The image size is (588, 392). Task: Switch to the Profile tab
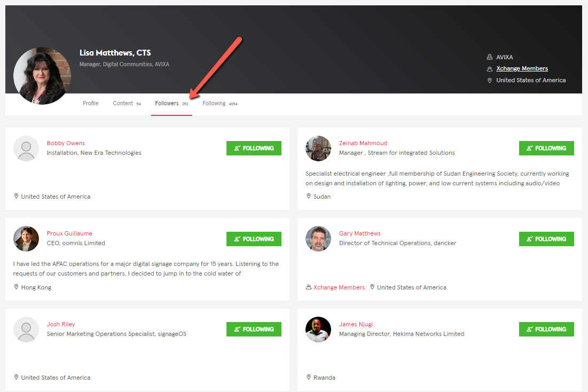click(90, 103)
